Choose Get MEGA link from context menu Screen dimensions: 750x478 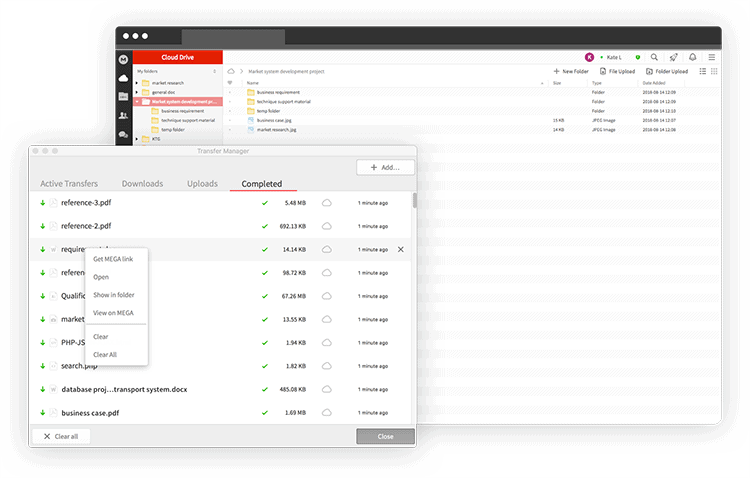point(113,259)
